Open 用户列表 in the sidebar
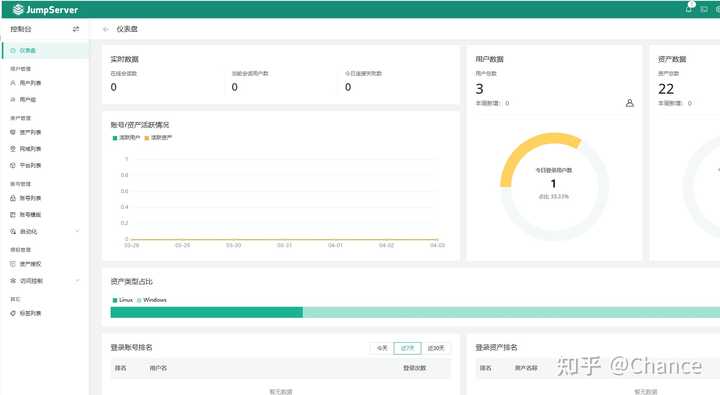 click(x=30, y=83)
